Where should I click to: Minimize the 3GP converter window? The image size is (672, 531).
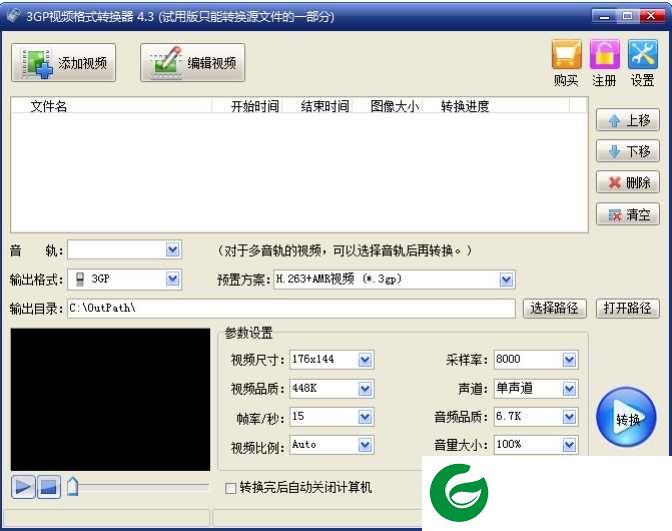tap(604, 16)
